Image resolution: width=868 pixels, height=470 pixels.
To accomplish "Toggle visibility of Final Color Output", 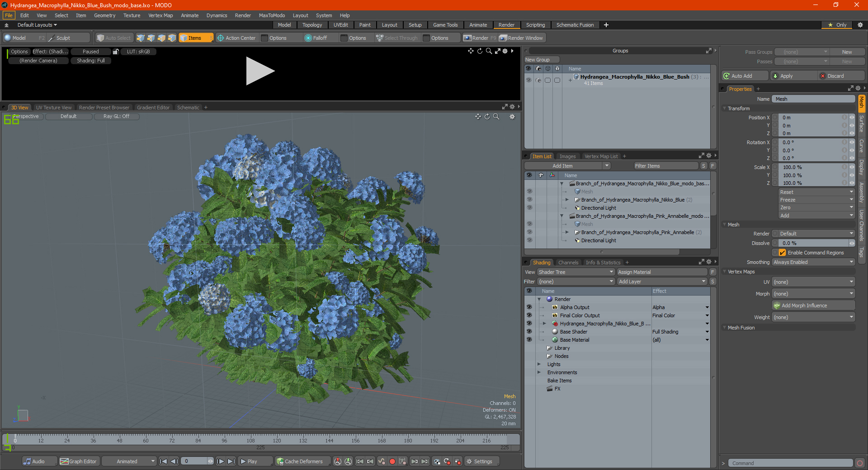I will [529, 315].
